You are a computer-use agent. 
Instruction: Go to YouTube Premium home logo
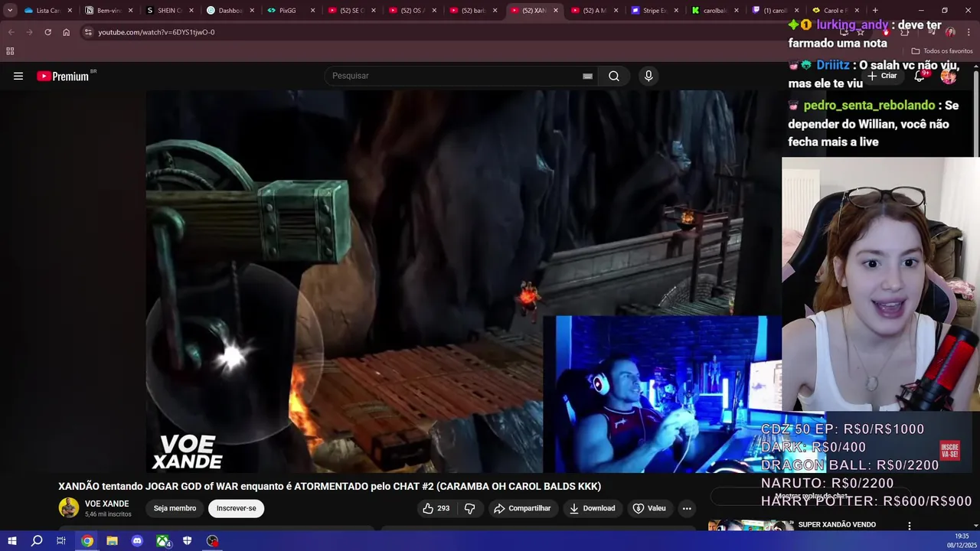point(64,76)
